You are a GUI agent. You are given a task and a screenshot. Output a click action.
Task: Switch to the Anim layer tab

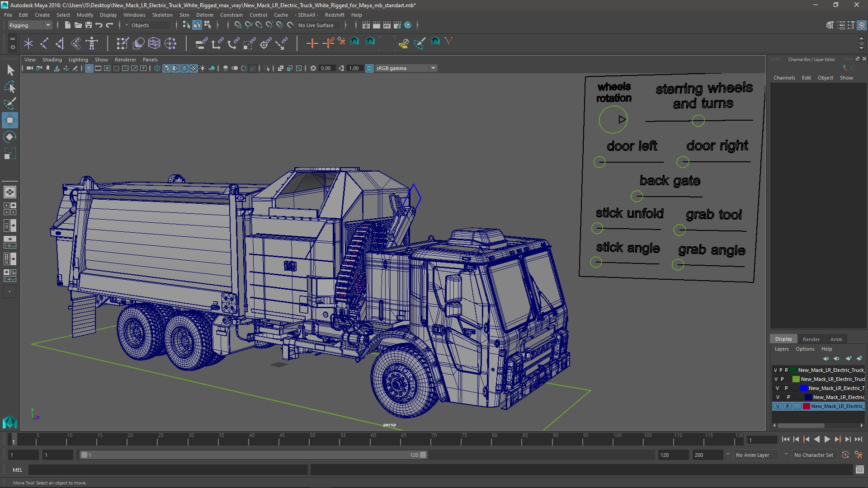(836, 339)
